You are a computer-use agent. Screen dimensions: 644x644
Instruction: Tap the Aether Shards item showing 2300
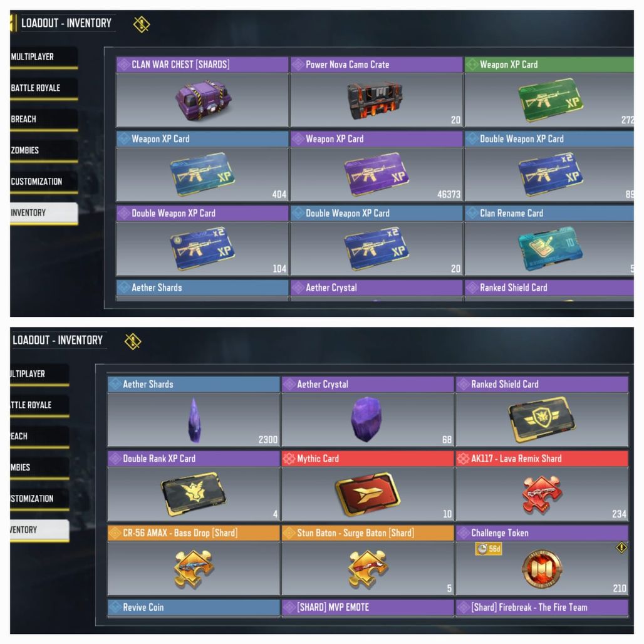(194, 412)
